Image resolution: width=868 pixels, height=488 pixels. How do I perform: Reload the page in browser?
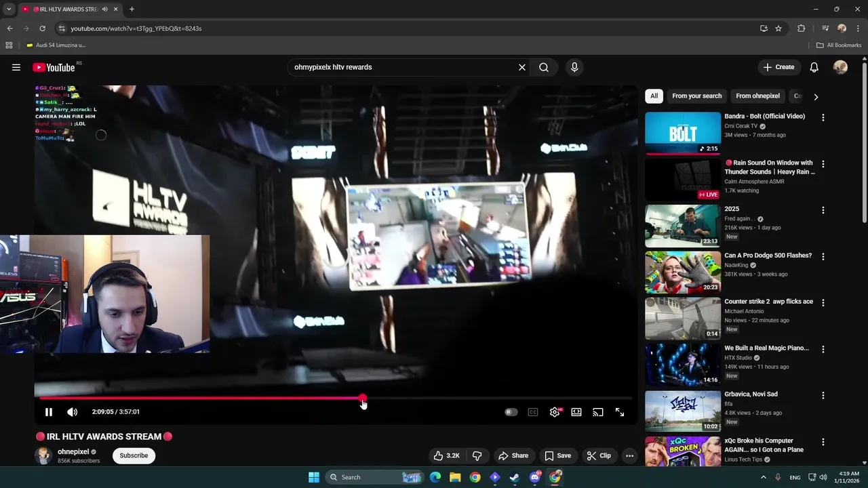click(42, 28)
